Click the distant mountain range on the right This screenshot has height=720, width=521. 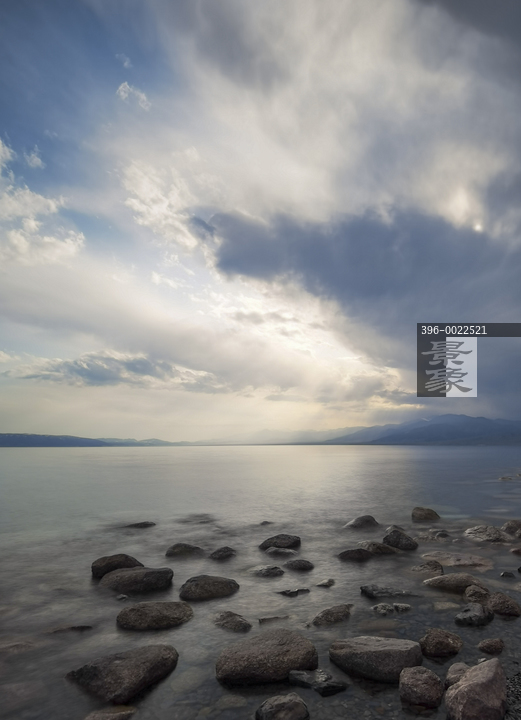(x=427, y=430)
